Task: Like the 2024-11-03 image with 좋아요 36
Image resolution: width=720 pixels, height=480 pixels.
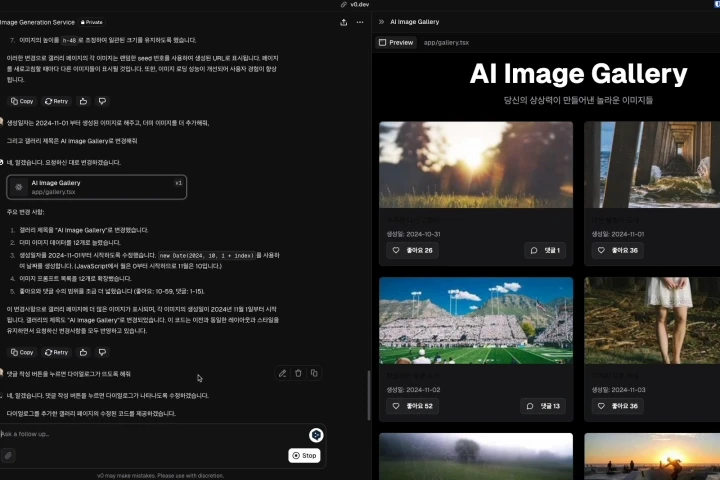Action: pos(618,406)
